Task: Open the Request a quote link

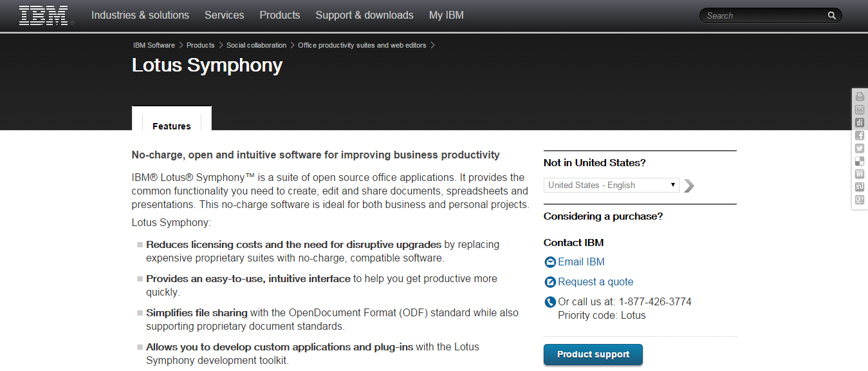Action: [596, 282]
